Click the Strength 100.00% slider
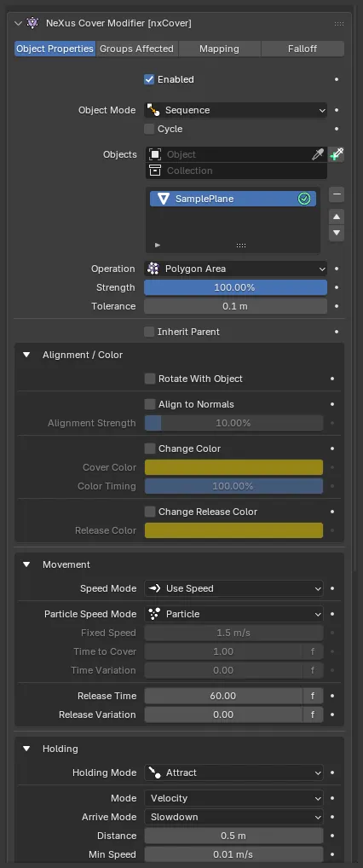The image size is (363, 868). point(236,287)
